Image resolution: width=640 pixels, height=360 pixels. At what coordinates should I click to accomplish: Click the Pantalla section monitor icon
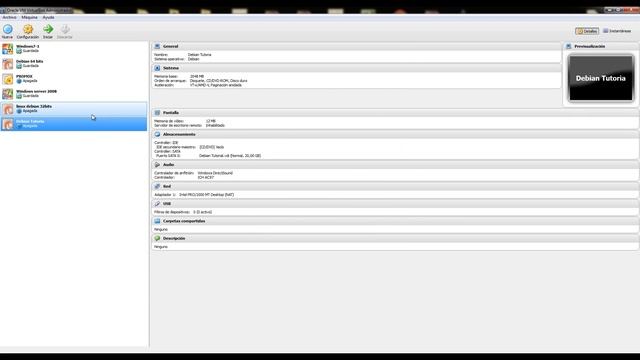pos(157,112)
